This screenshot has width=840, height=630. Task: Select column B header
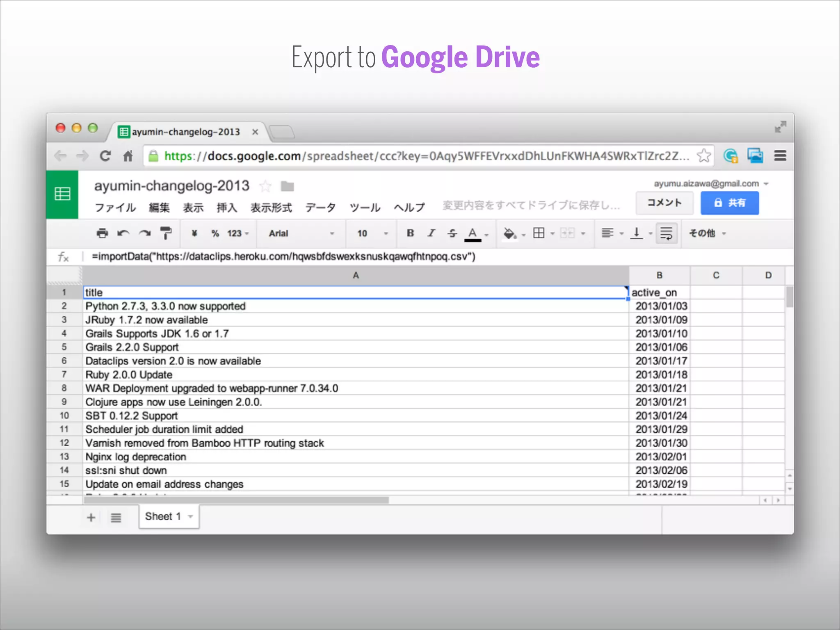(660, 275)
